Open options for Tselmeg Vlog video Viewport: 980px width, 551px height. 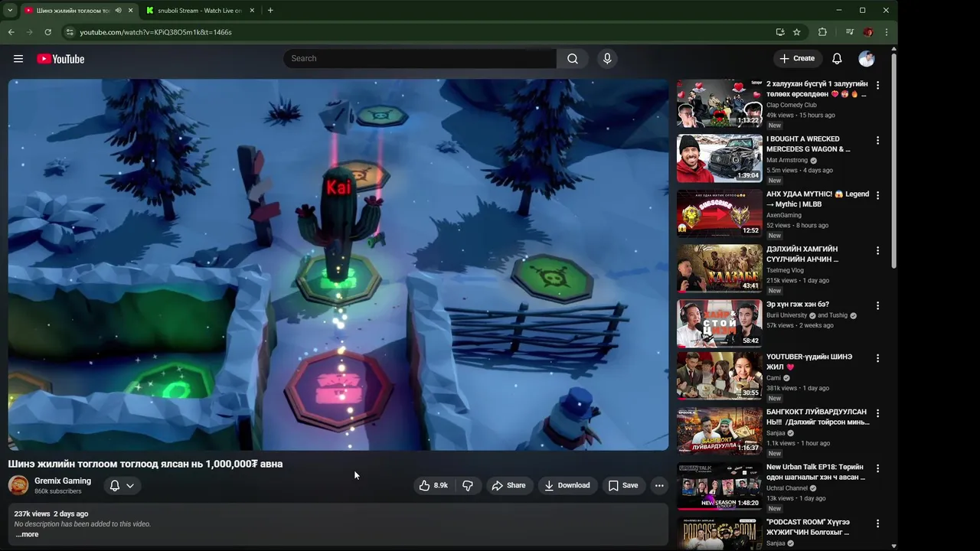[877, 250]
